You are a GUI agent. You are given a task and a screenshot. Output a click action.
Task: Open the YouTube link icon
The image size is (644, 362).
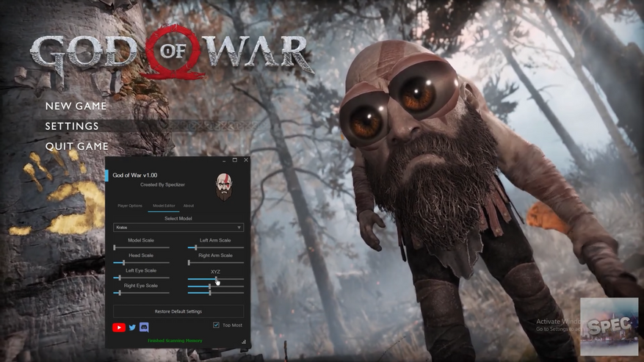click(x=119, y=327)
